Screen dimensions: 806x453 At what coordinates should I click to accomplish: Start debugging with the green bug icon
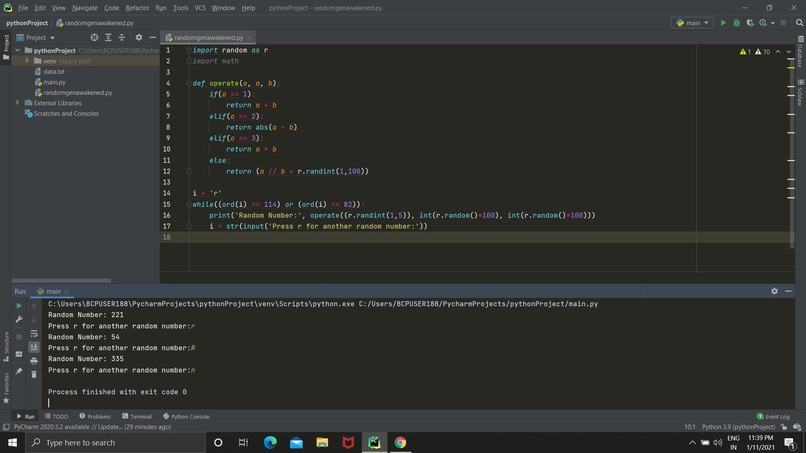(x=737, y=23)
